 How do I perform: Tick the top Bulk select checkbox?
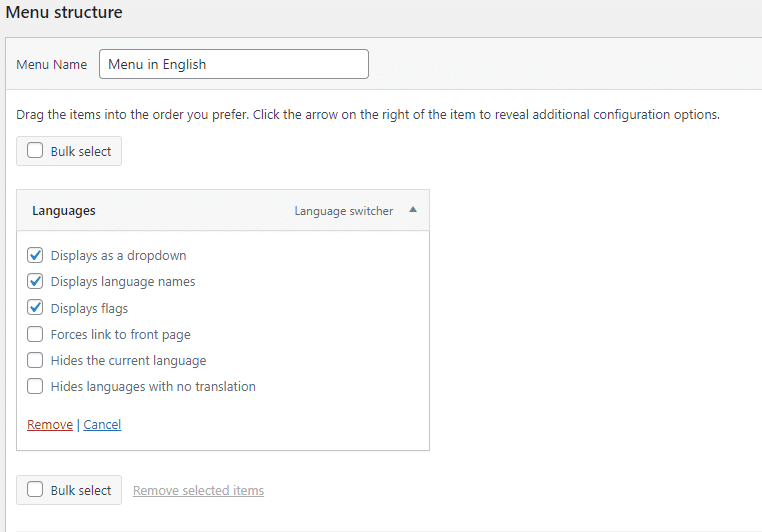[35, 151]
